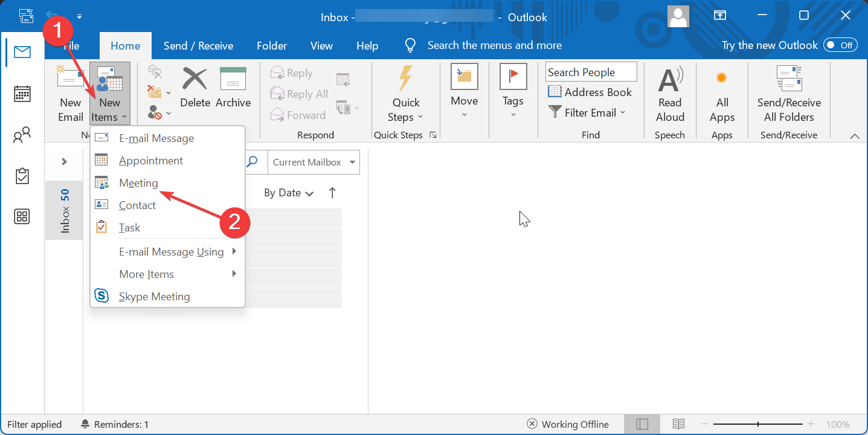
Task: Create a New Email from the ribbon
Action: pos(71,94)
